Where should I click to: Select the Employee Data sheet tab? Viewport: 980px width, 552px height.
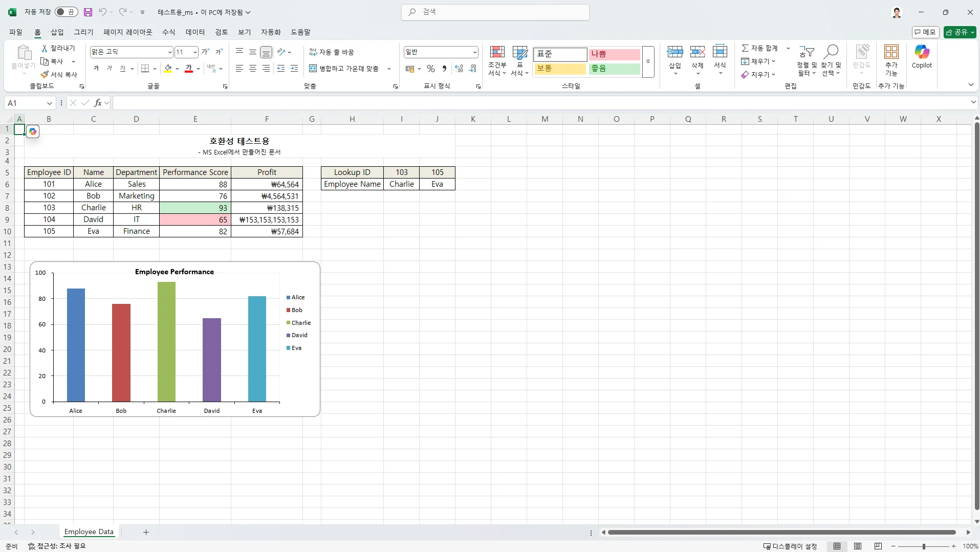click(x=89, y=532)
